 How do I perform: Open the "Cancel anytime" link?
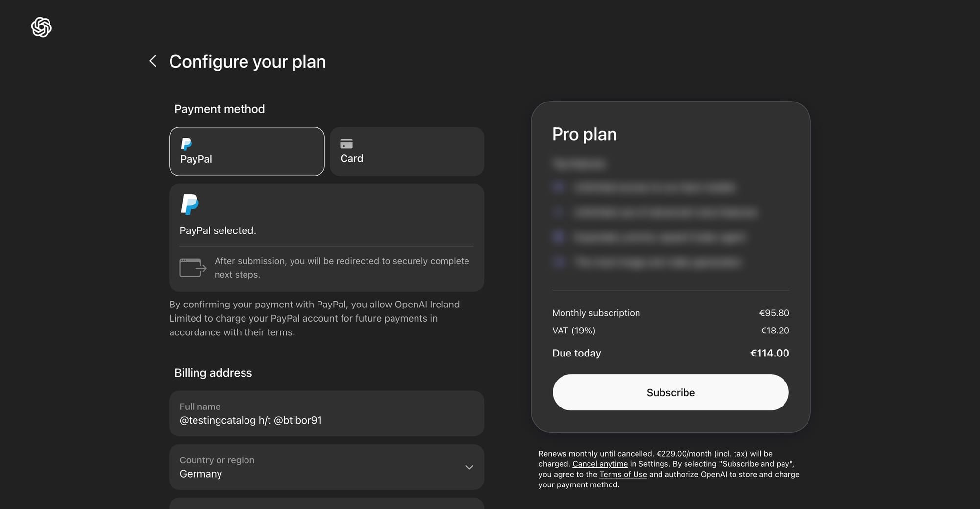click(600, 464)
